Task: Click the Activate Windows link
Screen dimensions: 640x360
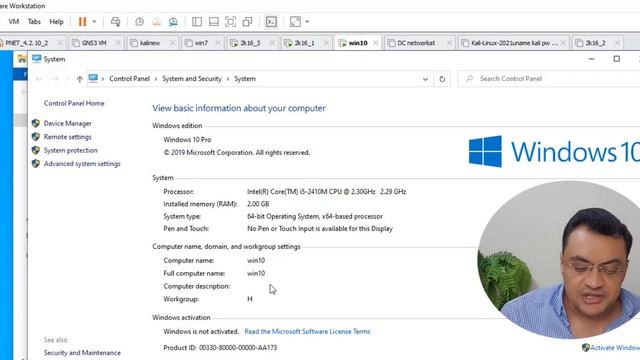Action: pyautogui.click(x=615, y=348)
